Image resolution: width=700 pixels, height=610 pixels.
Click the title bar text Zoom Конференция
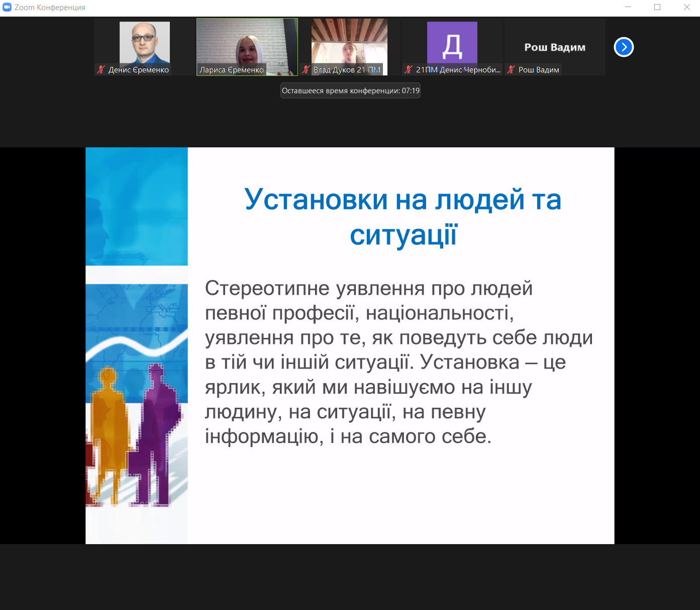48,7
